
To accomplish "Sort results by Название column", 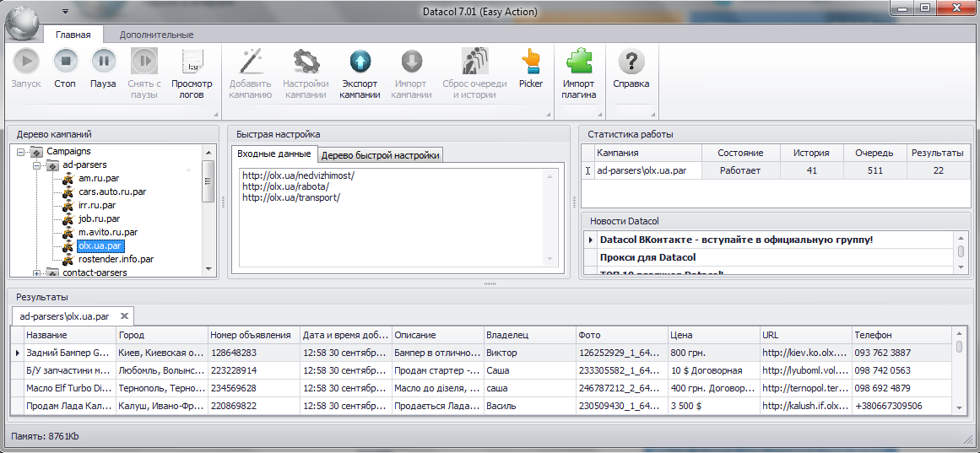I will 69,335.
